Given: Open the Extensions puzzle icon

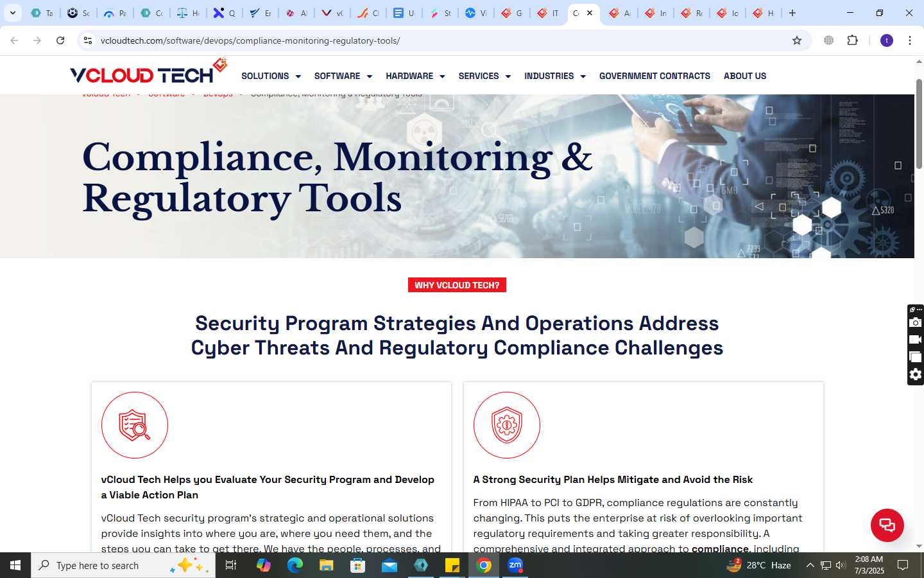Looking at the screenshot, I should [852, 40].
